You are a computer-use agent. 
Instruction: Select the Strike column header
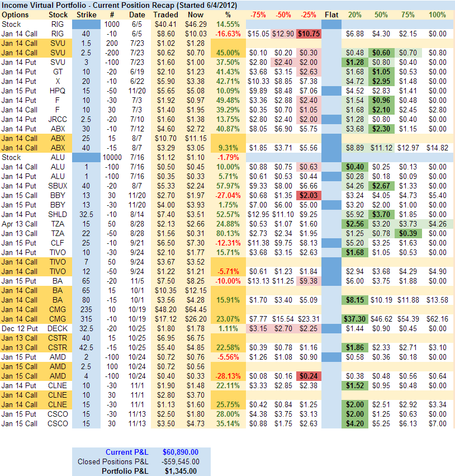pyautogui.click(x=87, y=14)
